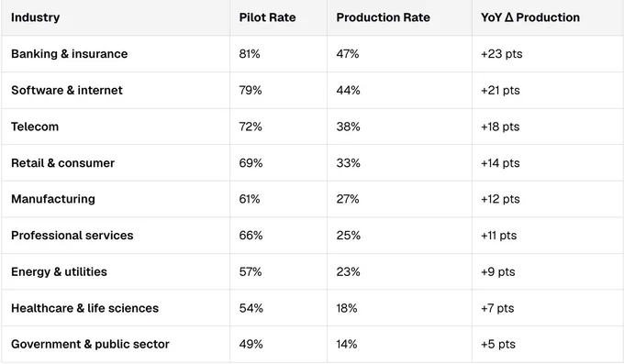Click the 49% Government pilot rate
This screenshot has height=364, width=624.
pos(251,344)
